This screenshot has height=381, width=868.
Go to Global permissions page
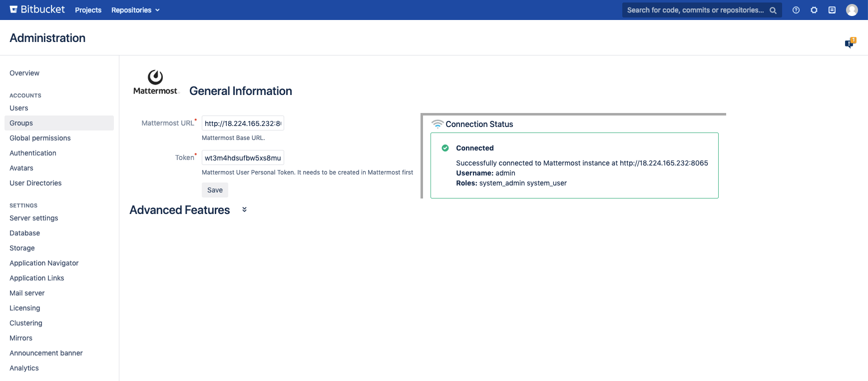coord(40,138)
